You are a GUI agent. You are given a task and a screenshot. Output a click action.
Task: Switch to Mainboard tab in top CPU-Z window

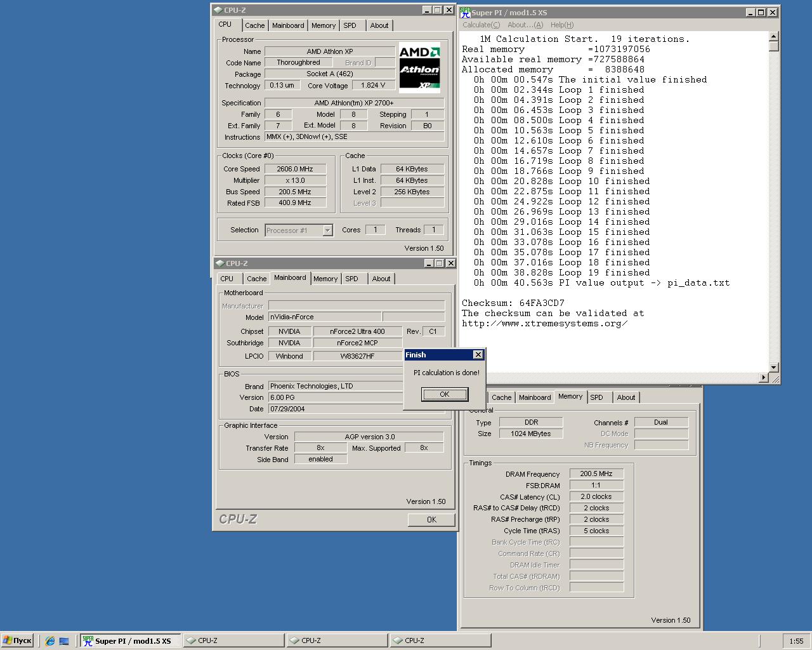pyautogui.click(x=288, y=25)
